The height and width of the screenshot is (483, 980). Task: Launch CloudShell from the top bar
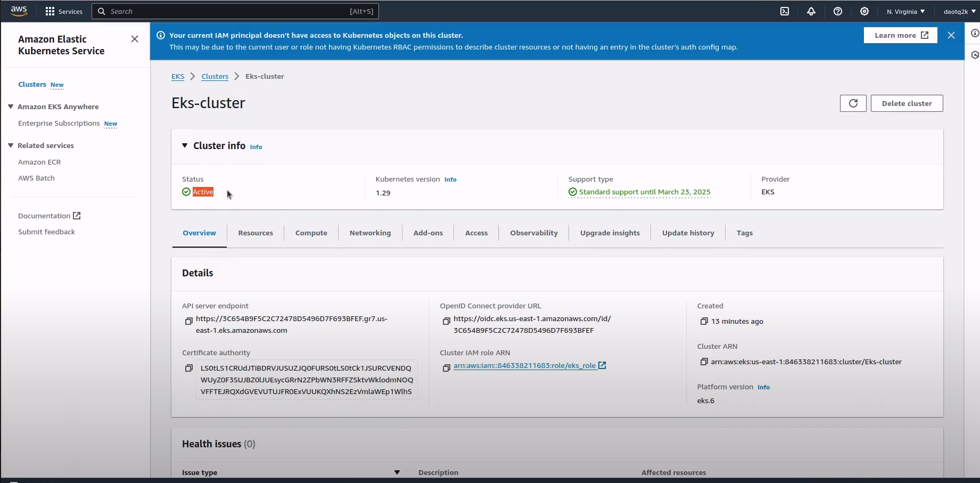[785, 11]
